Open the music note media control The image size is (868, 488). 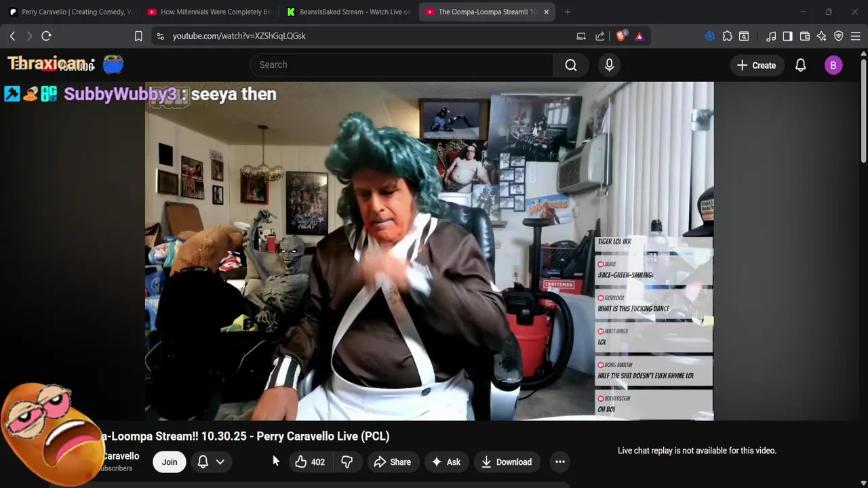tap(771, 36)
